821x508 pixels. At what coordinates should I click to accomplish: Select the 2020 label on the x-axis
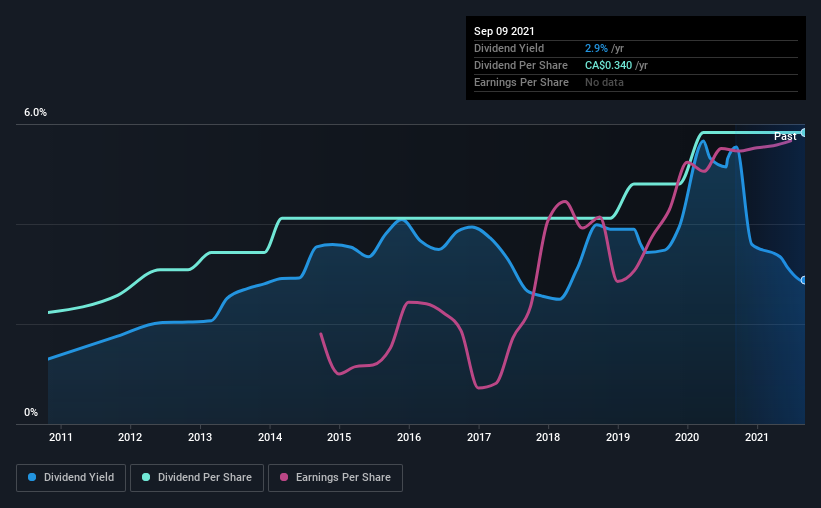pos(687,437)
